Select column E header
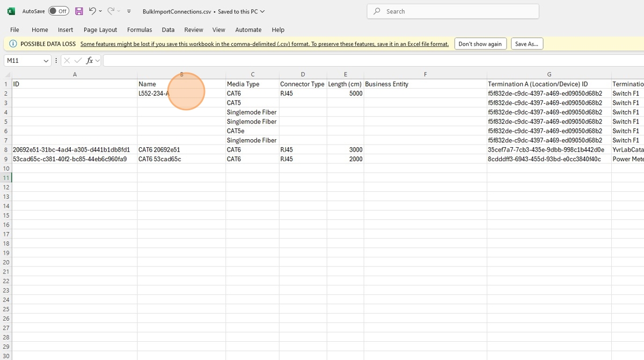Viewport: 644px width, 360px height. point(345,75)
